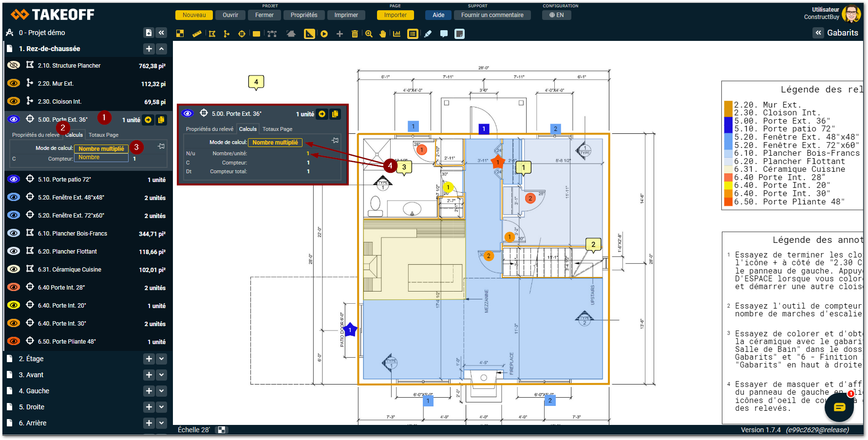This screenshot has width=868, height=440.
Task: Click the highlighter marker tool
Action: click(x=428, y=34)
